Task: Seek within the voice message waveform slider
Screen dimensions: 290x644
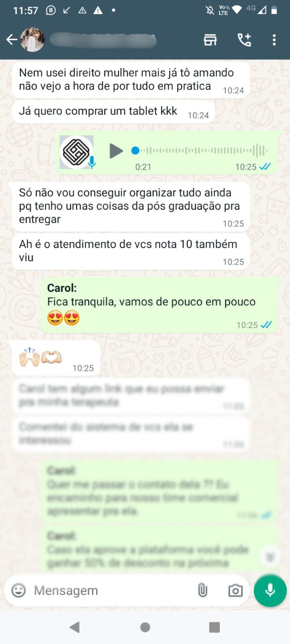Action: pos(200,150)
